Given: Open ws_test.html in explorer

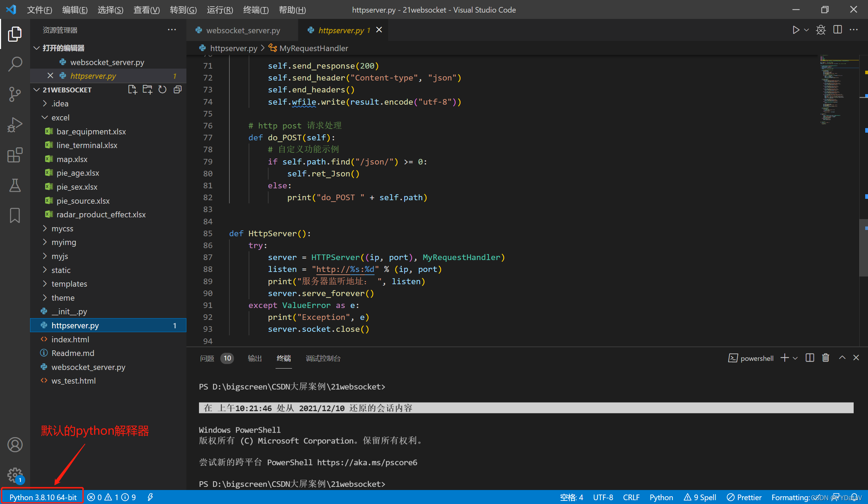Looking at the screenshot, I should [x=73, y=380].
